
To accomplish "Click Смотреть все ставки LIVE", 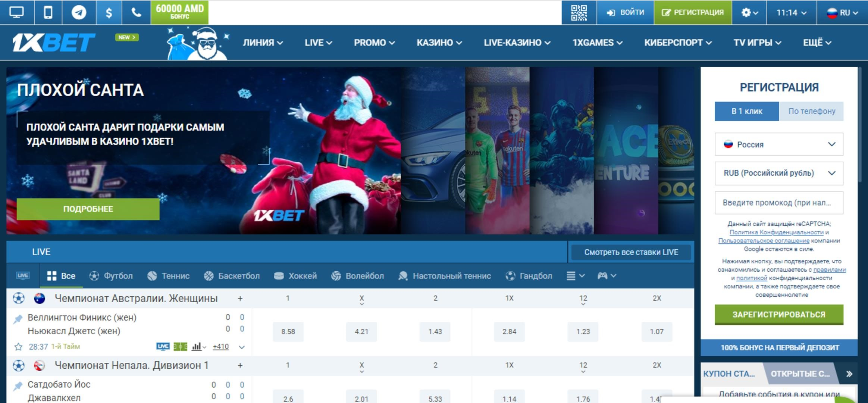I will [631, 252].
